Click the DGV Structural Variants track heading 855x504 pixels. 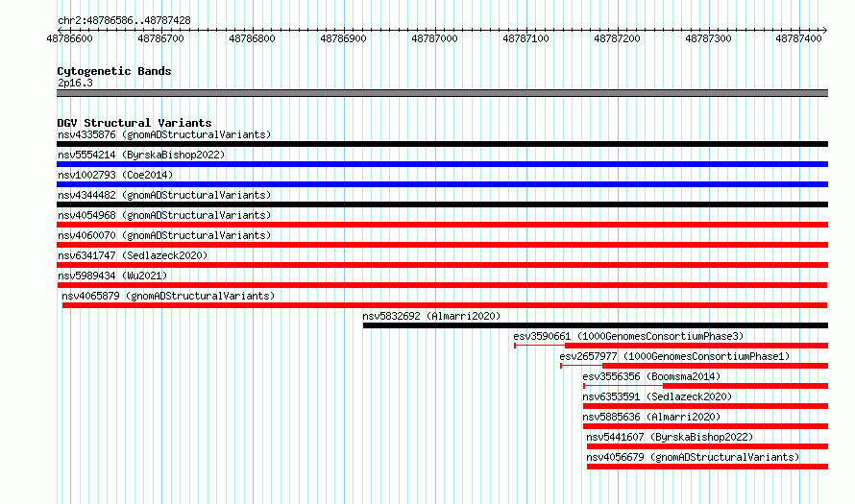[134, 123]
